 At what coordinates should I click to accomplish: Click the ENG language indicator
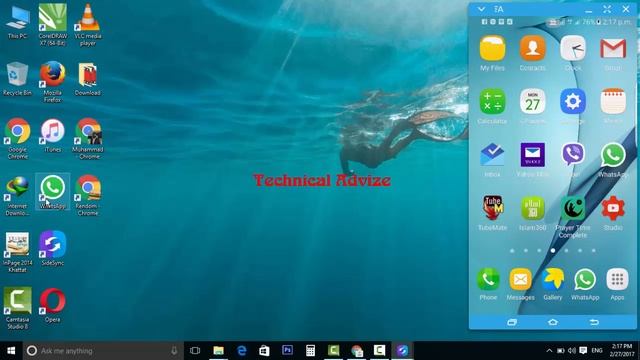pyautogui.click(x=597, y=351)
